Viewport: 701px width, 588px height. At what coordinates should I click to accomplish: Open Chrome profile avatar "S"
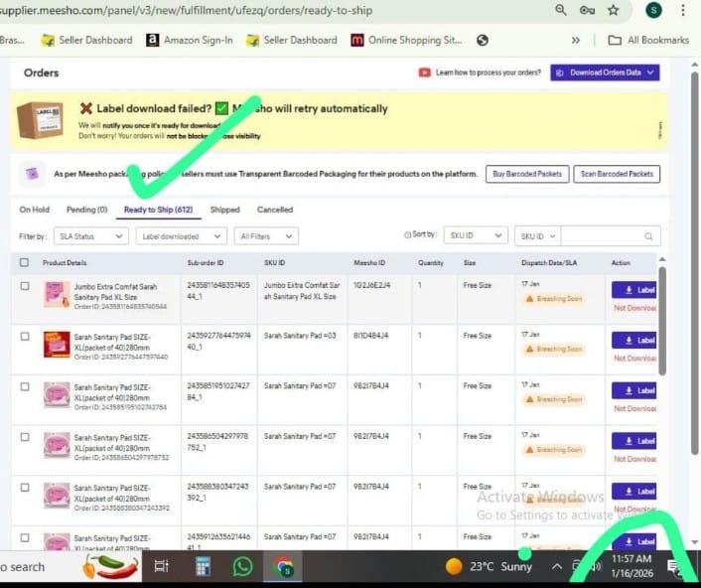tap(652, 10)
